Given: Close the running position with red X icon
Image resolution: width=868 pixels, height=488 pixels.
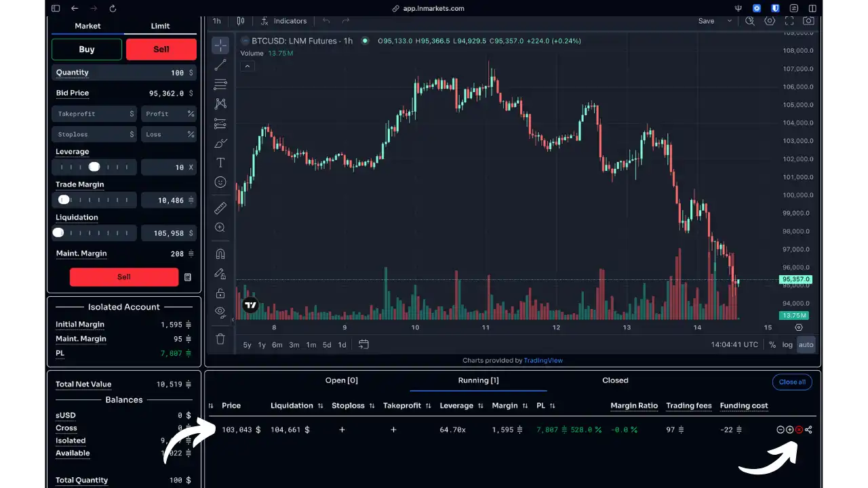Looking at the screenshot, I should (x=799, y=430).
